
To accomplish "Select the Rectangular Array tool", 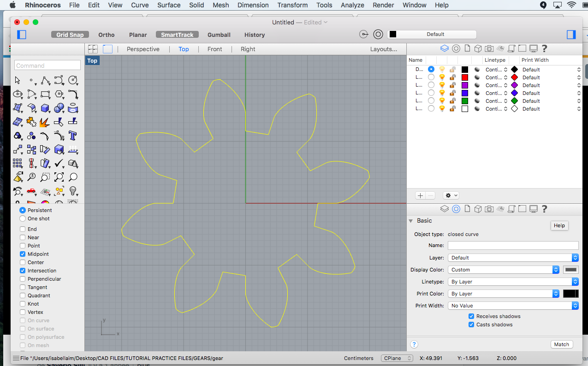I will pos(18,163).
